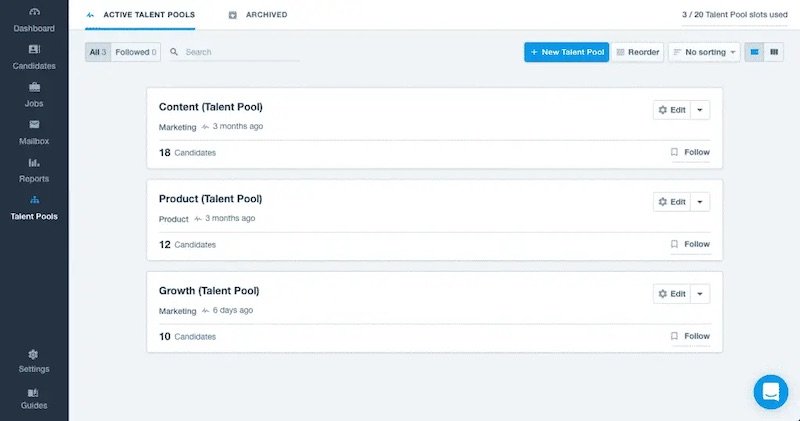This screenshot has width=800, height=421.
Task: Switch to the Archived tab
Action: 259,15
